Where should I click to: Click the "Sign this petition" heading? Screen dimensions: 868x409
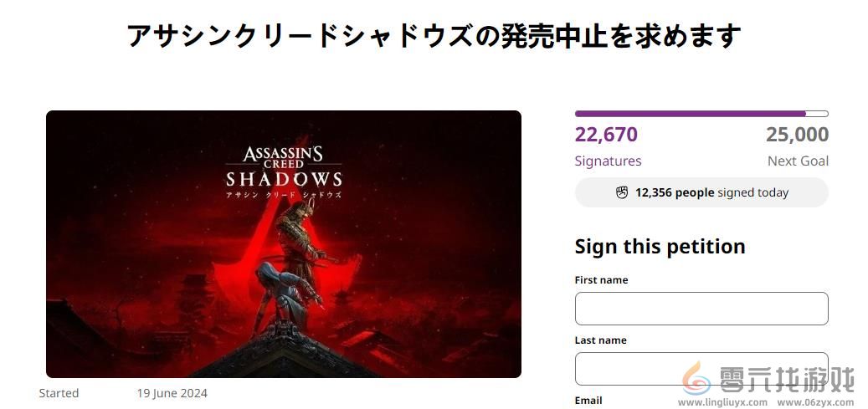pyautogui.click(x=660, y=247)
